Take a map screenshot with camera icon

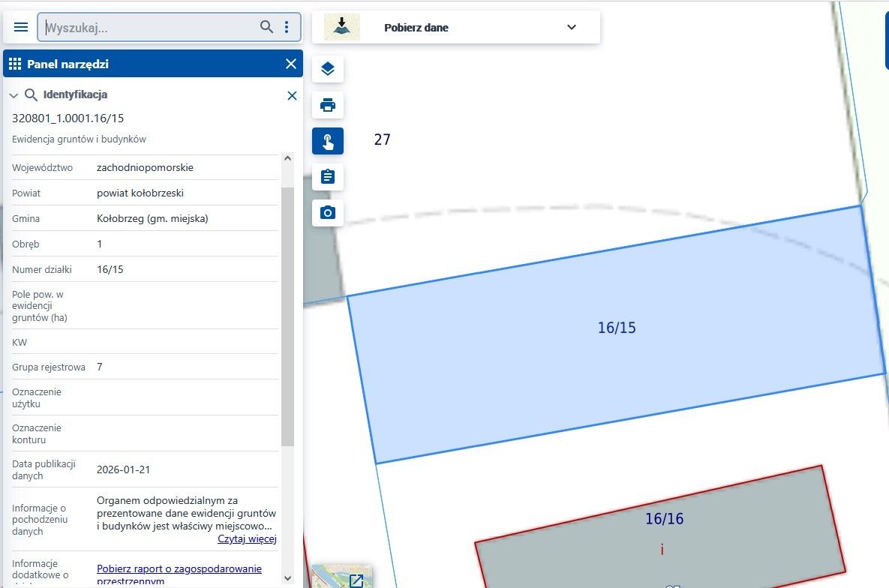328,213
